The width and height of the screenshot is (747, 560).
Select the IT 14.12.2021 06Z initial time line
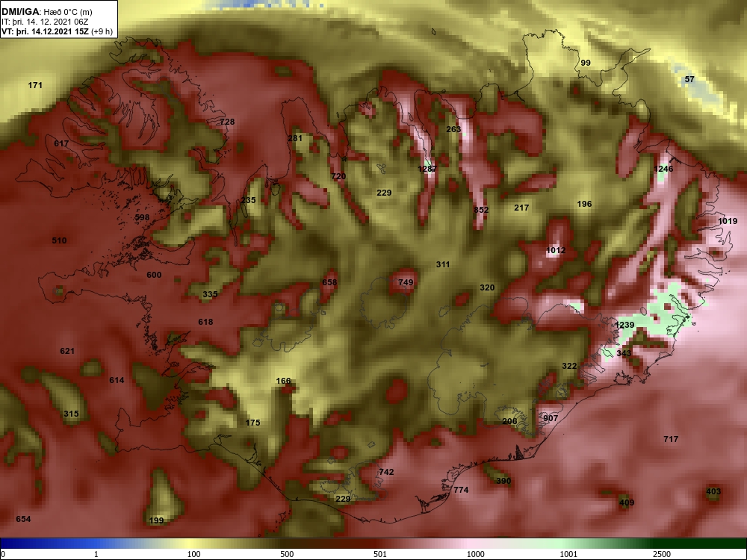43,22
